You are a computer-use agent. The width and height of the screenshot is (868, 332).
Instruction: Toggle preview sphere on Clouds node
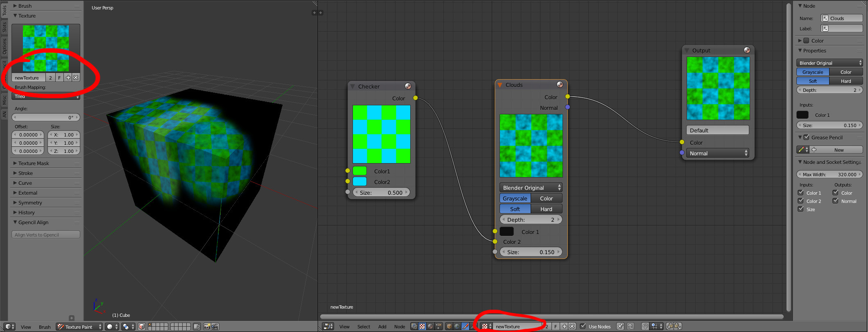(560, 84)
